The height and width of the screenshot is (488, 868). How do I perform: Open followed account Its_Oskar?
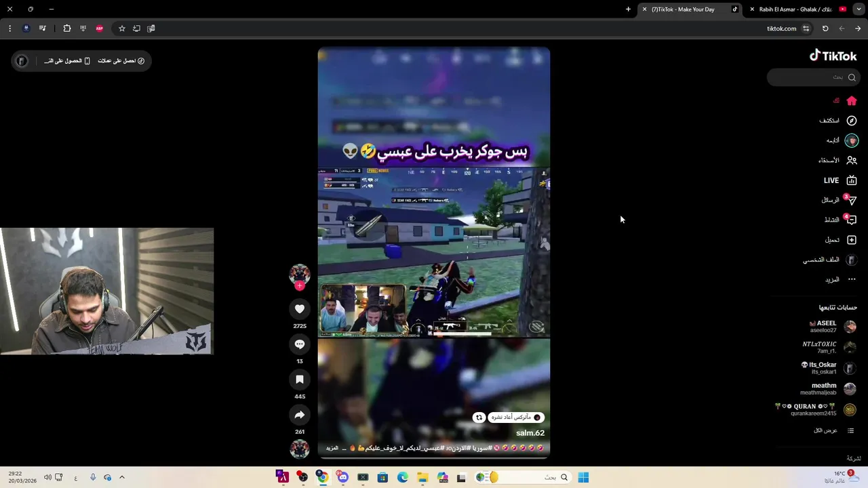point(829,368)
